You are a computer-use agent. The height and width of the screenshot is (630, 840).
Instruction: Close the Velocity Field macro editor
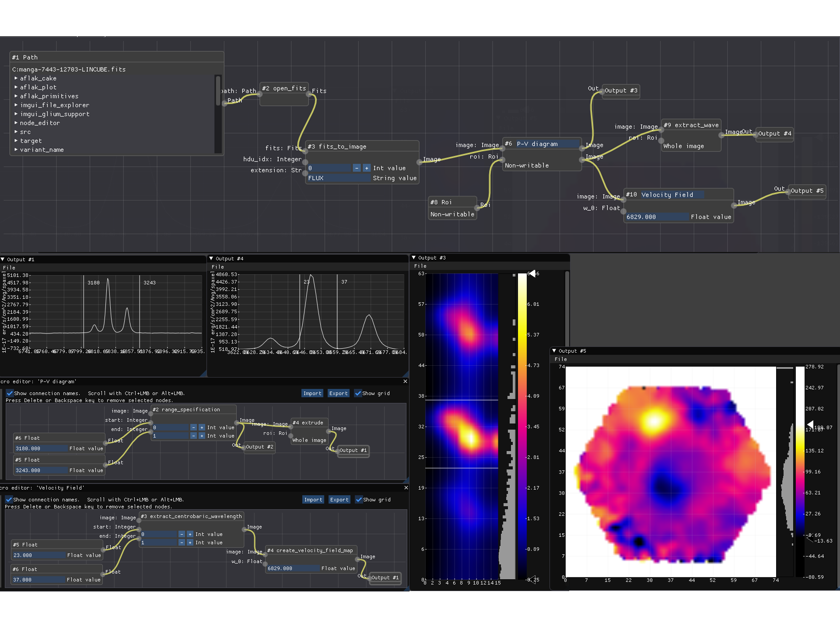pyautogui.click(x=406, y=487)
